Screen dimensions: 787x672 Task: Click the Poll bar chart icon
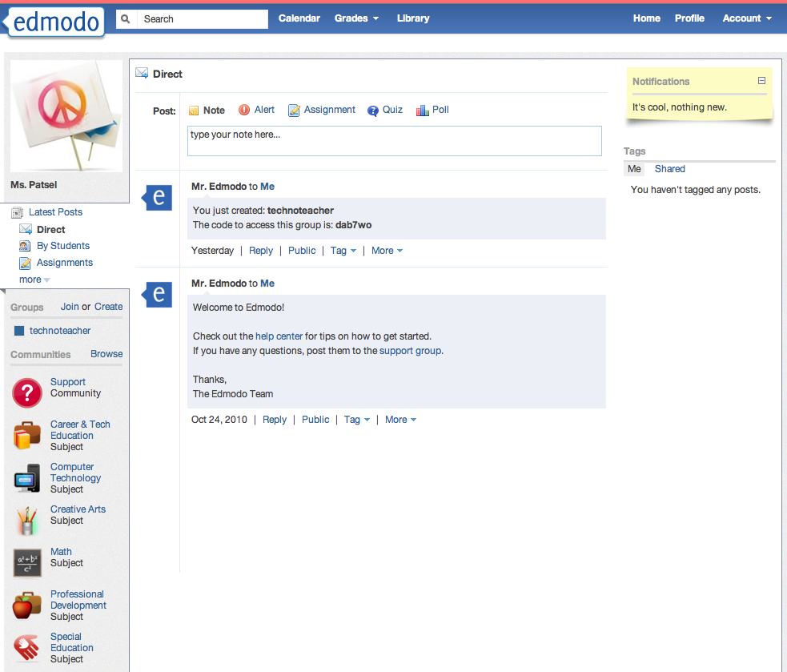click(x=422, y=110)
